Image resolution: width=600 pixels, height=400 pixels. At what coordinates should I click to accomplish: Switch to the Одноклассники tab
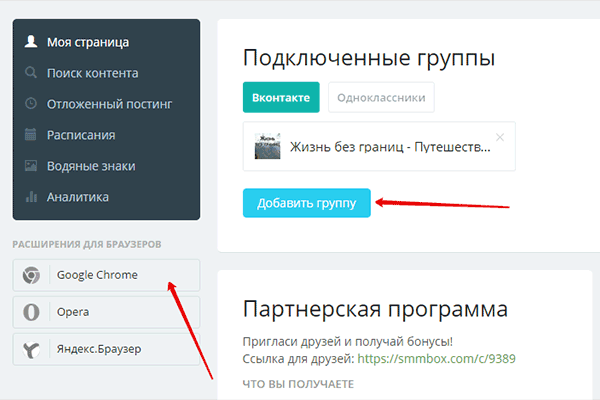coord(381,97)
